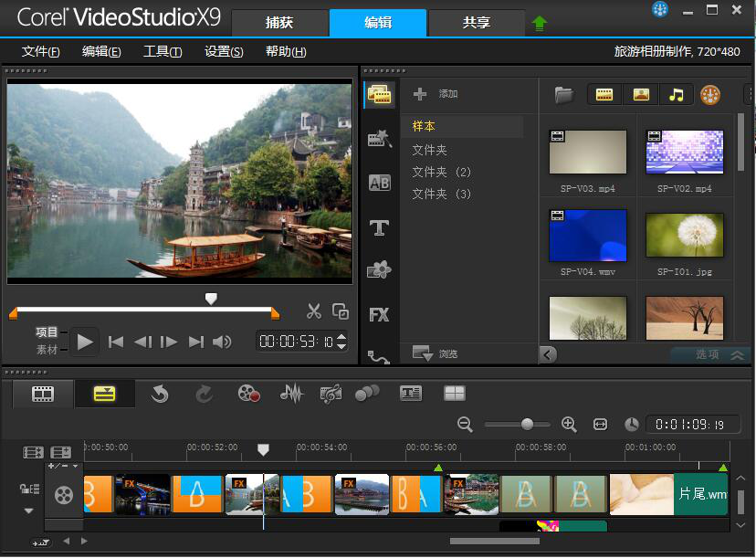Image resolution: width=756 pixels, height=558 pixels.
Task: Open the FX filter library
Action: coord(379,315)
